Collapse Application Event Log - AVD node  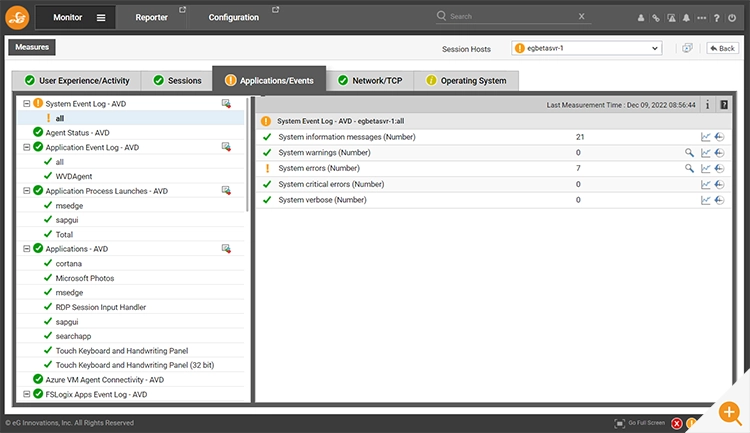(x=27, y=147)
